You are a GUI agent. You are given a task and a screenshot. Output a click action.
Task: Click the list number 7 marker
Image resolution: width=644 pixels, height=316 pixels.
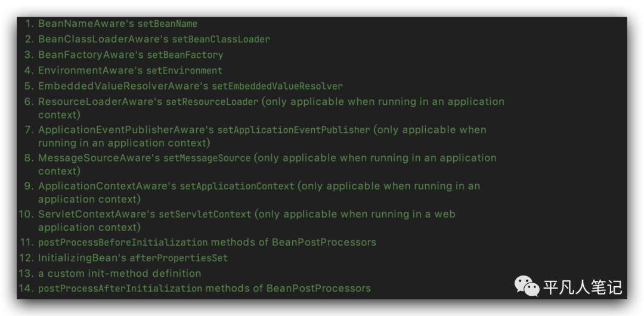pyautogui.click(x=29, y=130)
